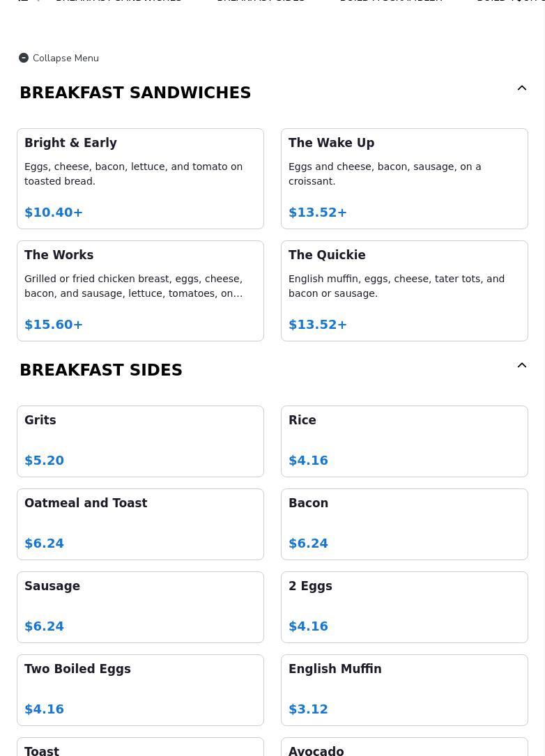Open the Oatmeal and Toast item
The height and width of the screenshot is (756, 545).
[140, 524]
